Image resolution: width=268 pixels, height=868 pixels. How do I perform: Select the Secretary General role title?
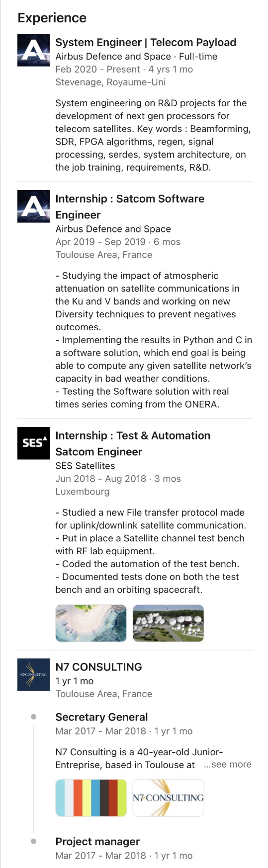(101, 717)
